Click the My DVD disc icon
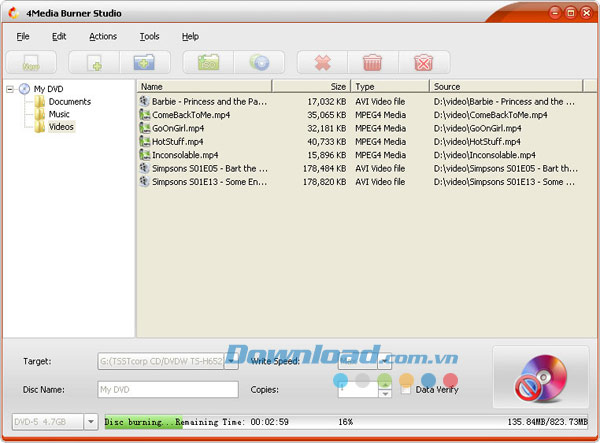This screenshot has width=600, height=443. coord(24,88)
